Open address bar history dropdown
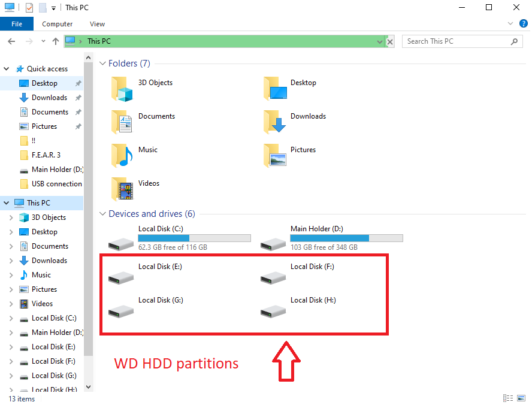The height and width of the screenshot is (405, 532). [380, 42]
